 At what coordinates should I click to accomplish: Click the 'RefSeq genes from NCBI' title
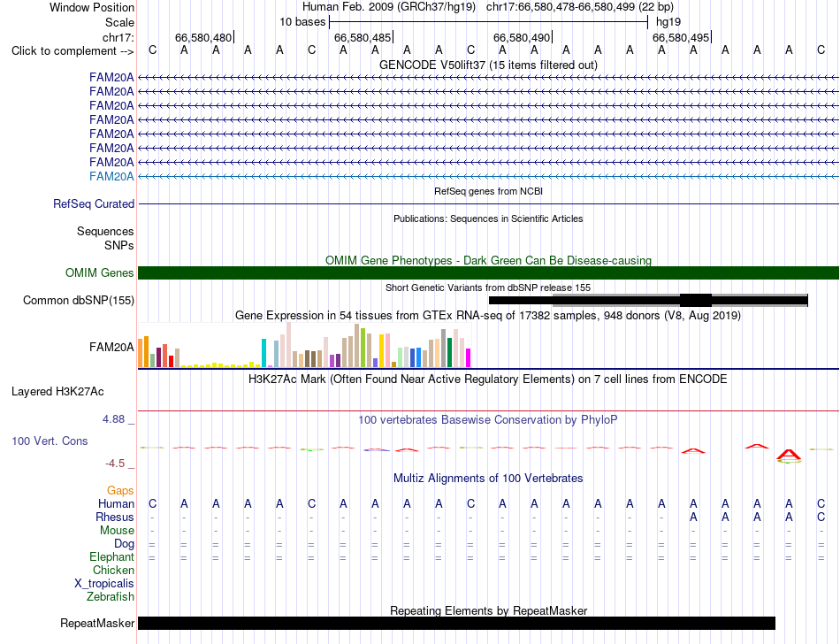point(488,191)
